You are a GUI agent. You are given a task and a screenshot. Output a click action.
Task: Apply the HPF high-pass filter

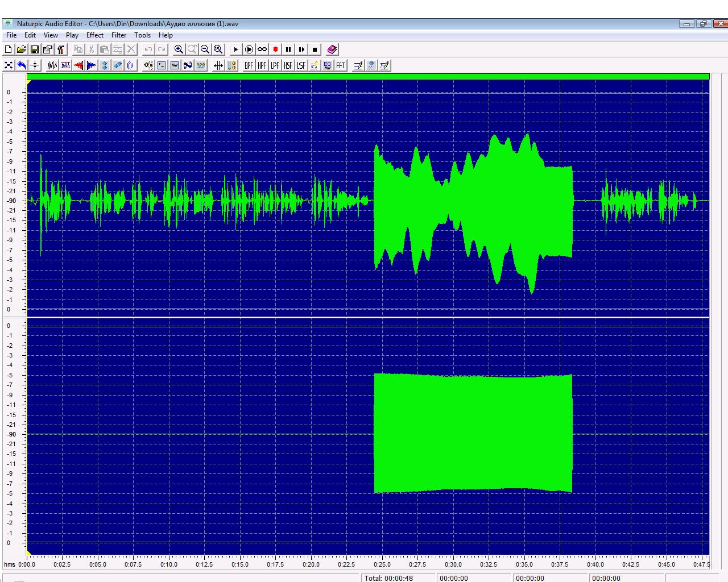(262, 65)
